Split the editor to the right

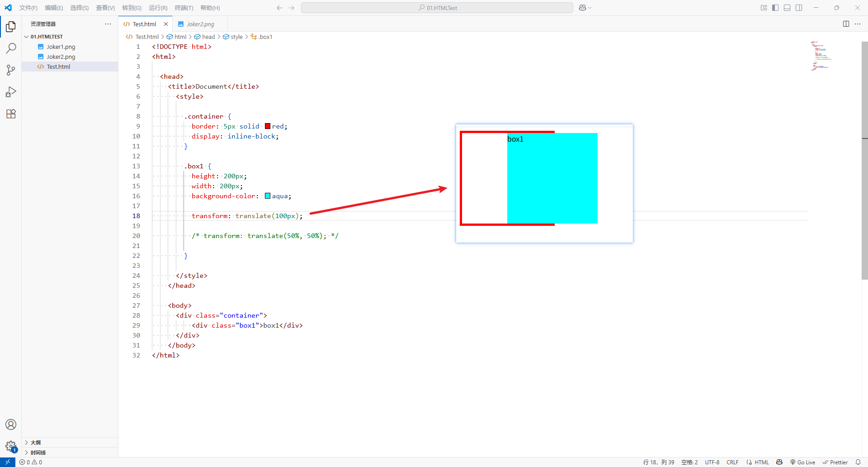(x=846, y=24)
